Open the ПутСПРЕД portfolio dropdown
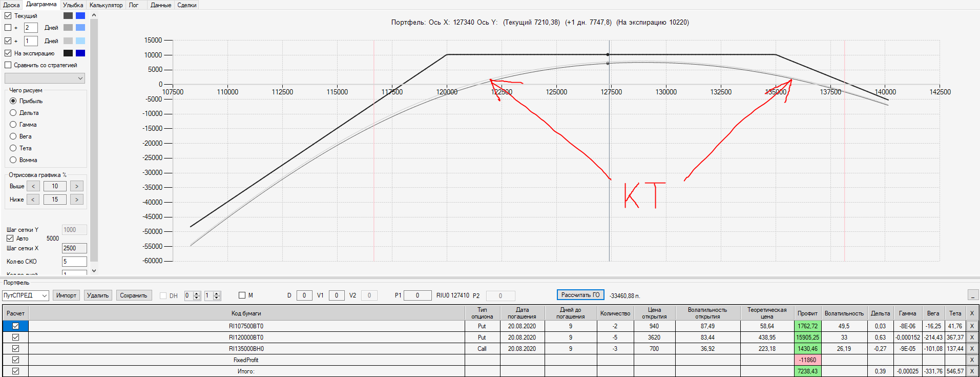The width and height of the screenshot is (980, 377). 26,295
